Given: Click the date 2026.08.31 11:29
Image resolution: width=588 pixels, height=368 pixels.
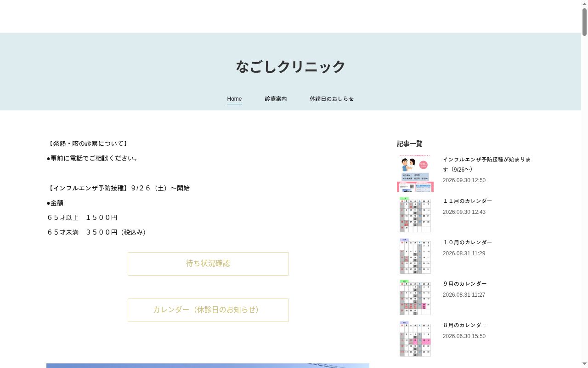Looking at the screenshot, I should (x=464, y=253).
